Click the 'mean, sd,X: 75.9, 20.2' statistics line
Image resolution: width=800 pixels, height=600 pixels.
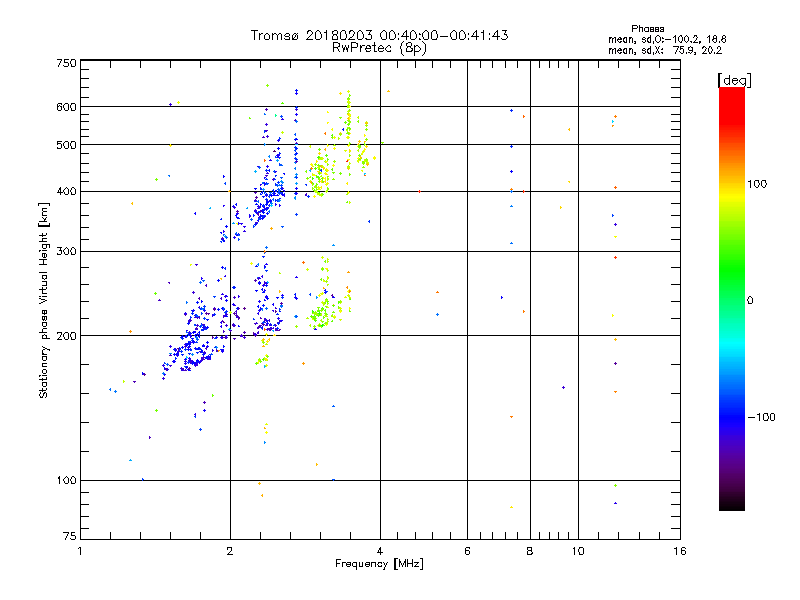pos(665,50)
